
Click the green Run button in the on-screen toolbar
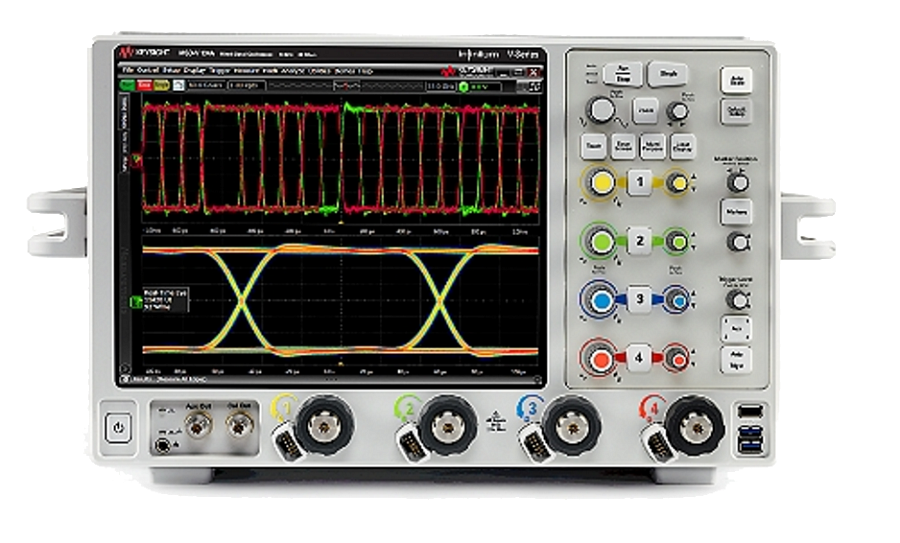(127, 85)
